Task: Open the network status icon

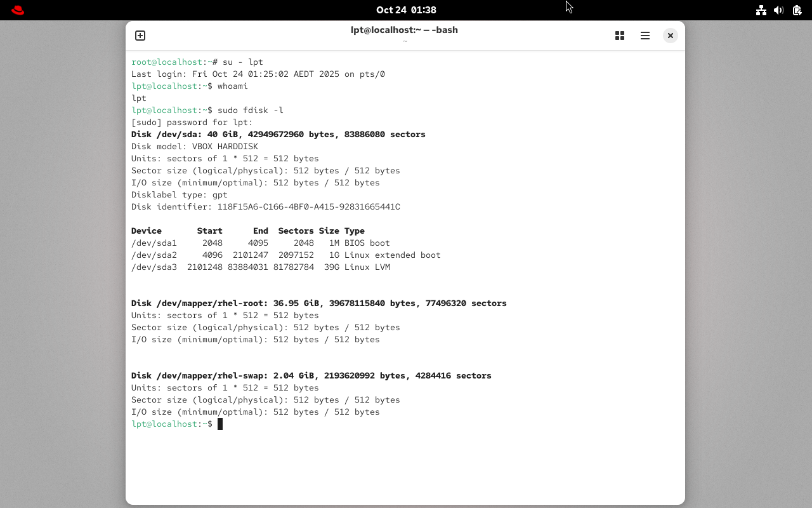Action: (761, 10)
